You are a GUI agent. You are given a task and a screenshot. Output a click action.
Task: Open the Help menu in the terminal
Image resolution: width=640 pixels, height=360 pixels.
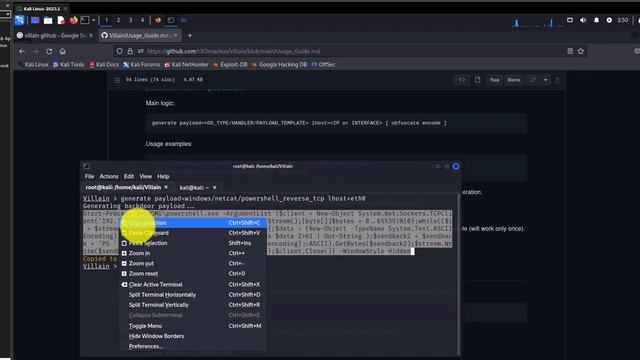163,176
